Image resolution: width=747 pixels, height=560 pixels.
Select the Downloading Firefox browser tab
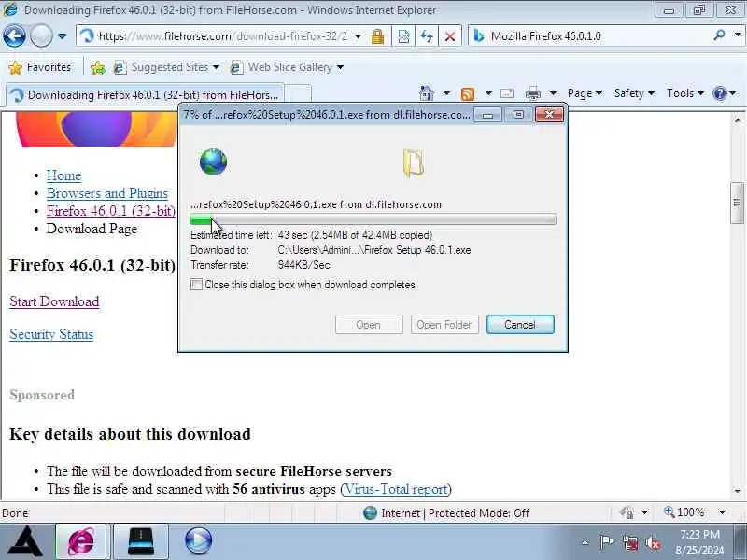tap(145, 95)
